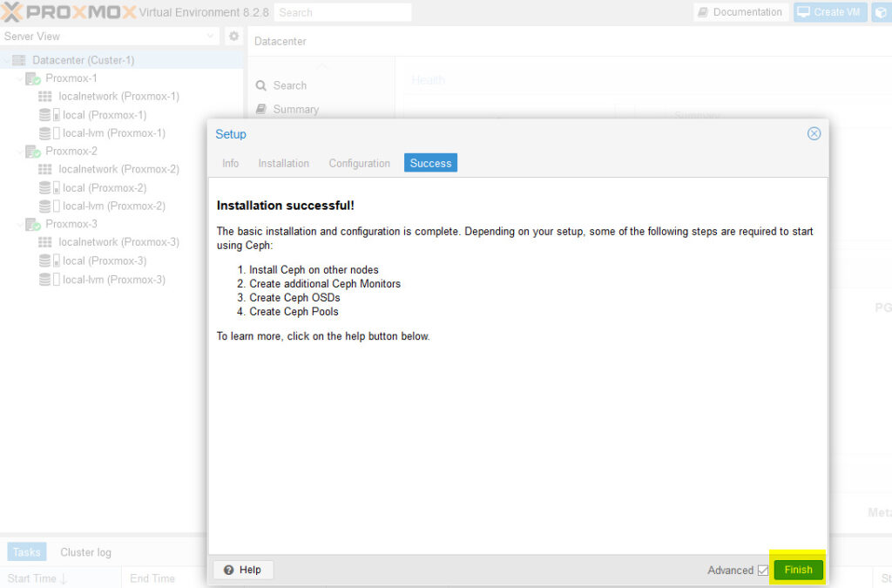Toggle the Advanced checkbox
The image size is (892, 588).
[x=763, y=570]
